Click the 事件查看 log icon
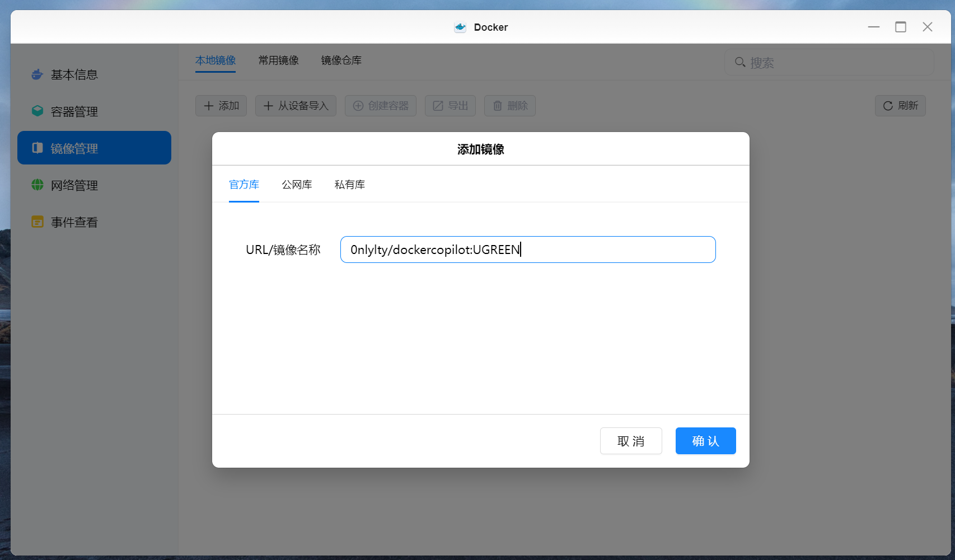 (x=38, y=222)
